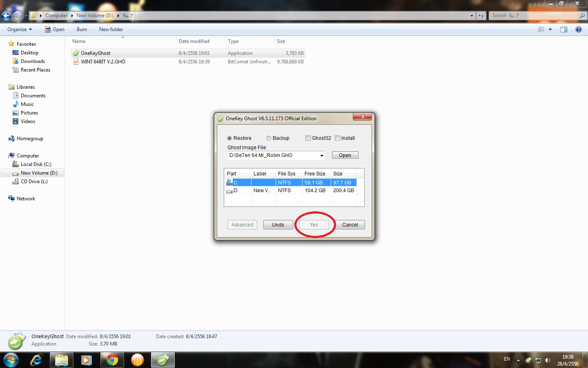This screenshot has width=588, height=368.
Task: Sort partitions by Part column header
Action: [238, 174]
